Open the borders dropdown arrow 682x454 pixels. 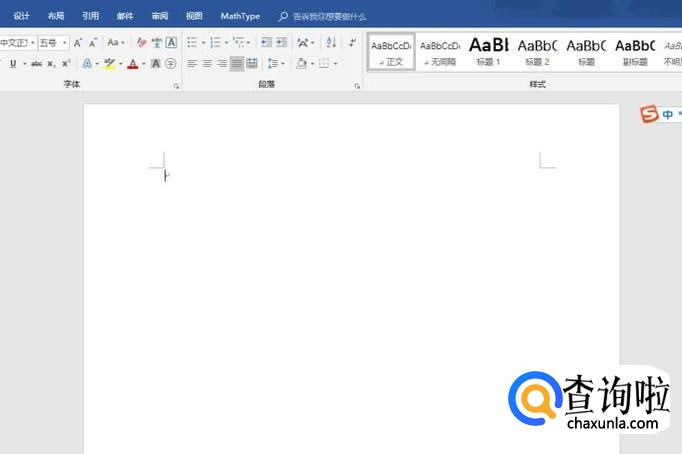point(335,64)
